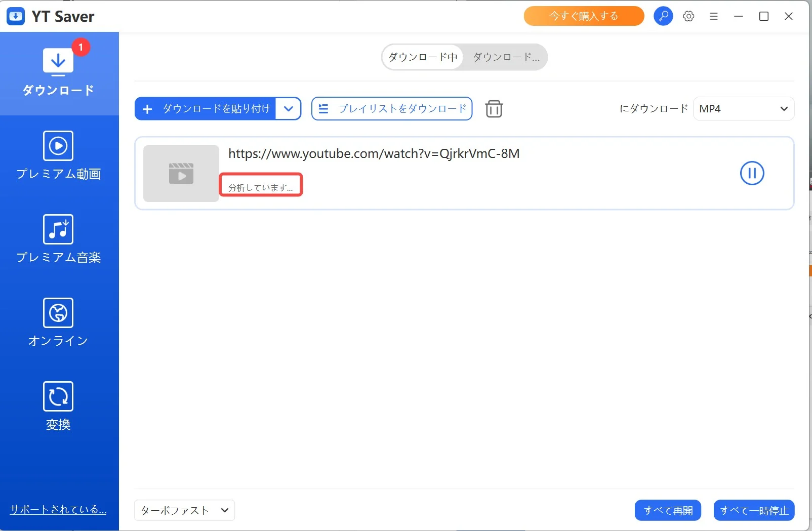Click the YT Saver logo icon

pos(16,16)
